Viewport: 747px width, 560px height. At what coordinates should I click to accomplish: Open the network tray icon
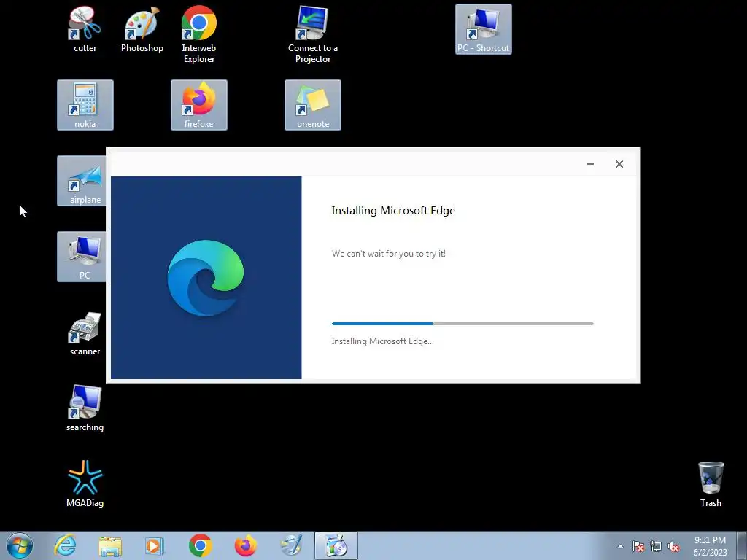[x=656, y=546]
